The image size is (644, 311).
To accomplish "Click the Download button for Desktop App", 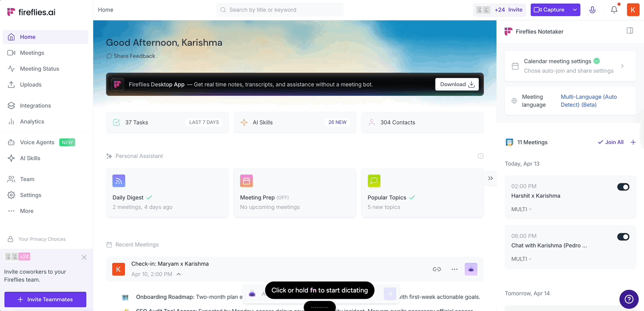I will click(457, 84).
